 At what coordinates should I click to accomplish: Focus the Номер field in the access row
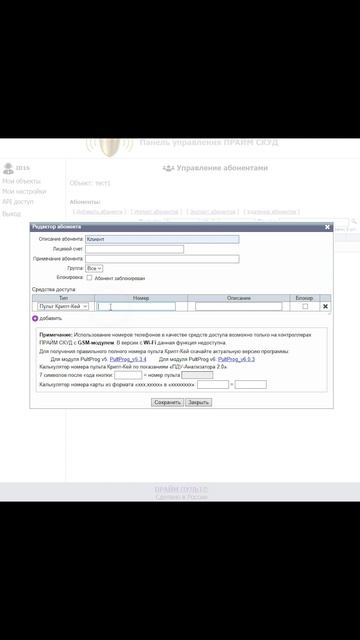point(136,307)
